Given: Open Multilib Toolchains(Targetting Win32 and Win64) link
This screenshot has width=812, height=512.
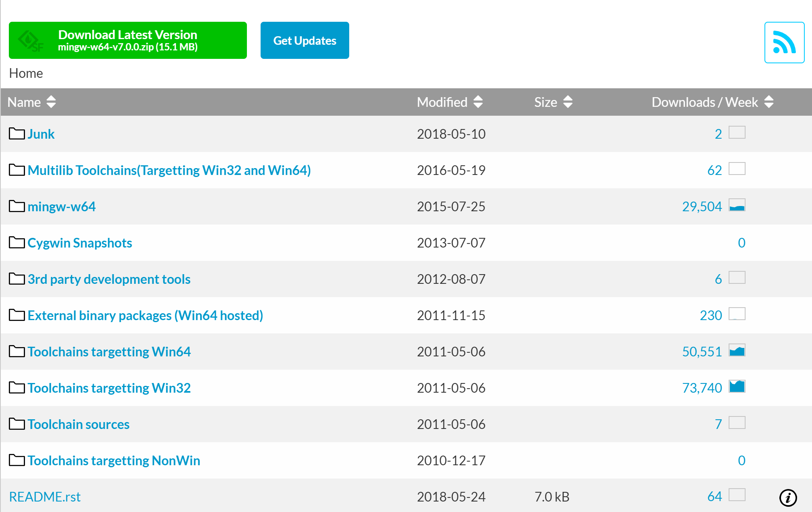Looking at the screenshot, I should pos(169,170).
